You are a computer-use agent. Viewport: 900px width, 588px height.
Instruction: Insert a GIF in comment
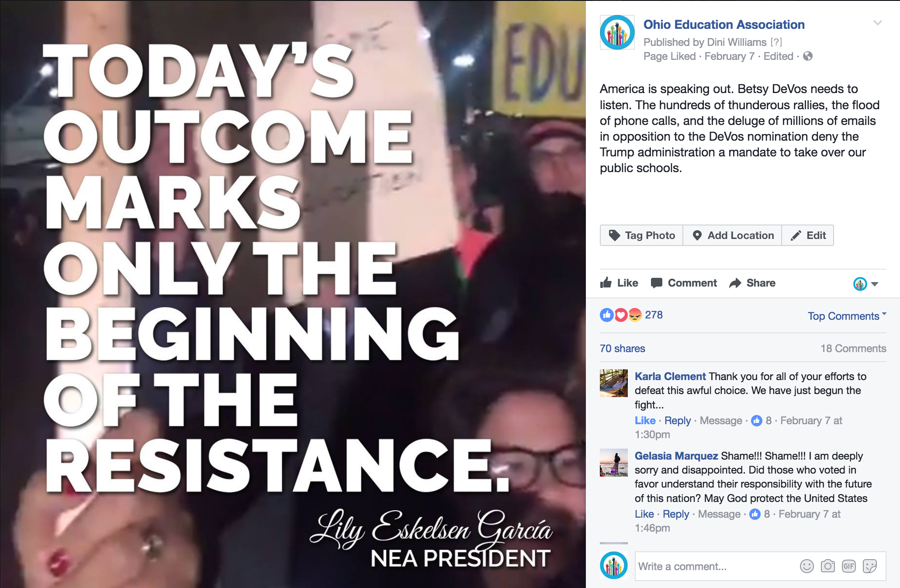pyautogui.click(x=848, y=566)
